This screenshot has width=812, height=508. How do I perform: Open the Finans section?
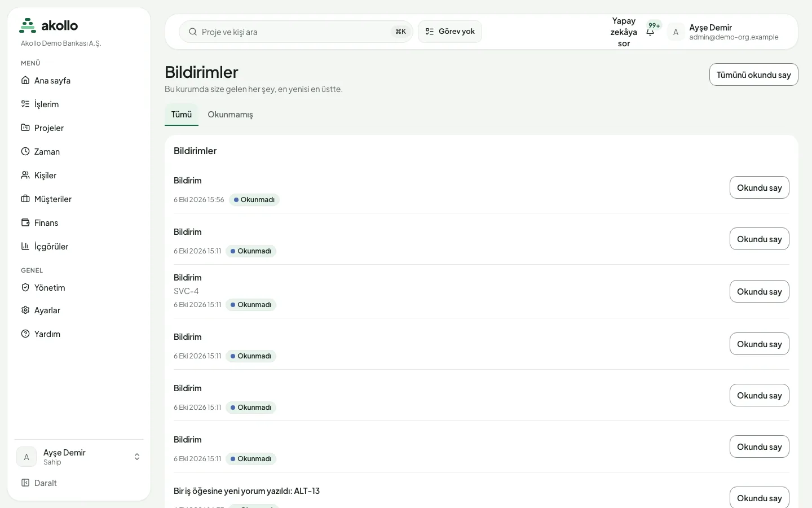pos(79,222)
